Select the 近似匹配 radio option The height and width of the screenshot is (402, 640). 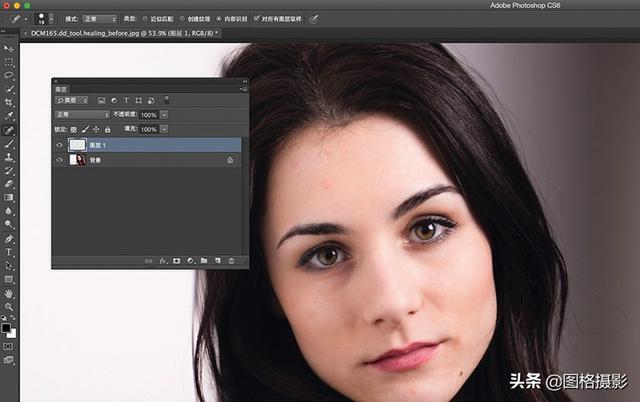point(143,18)
